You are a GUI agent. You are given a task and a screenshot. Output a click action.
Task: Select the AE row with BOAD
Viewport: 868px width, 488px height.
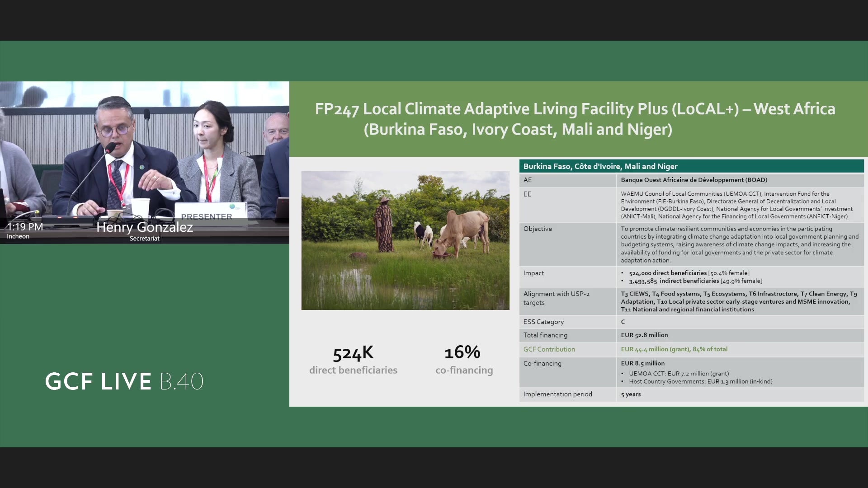pyautogui.click(x=691, y=180)
